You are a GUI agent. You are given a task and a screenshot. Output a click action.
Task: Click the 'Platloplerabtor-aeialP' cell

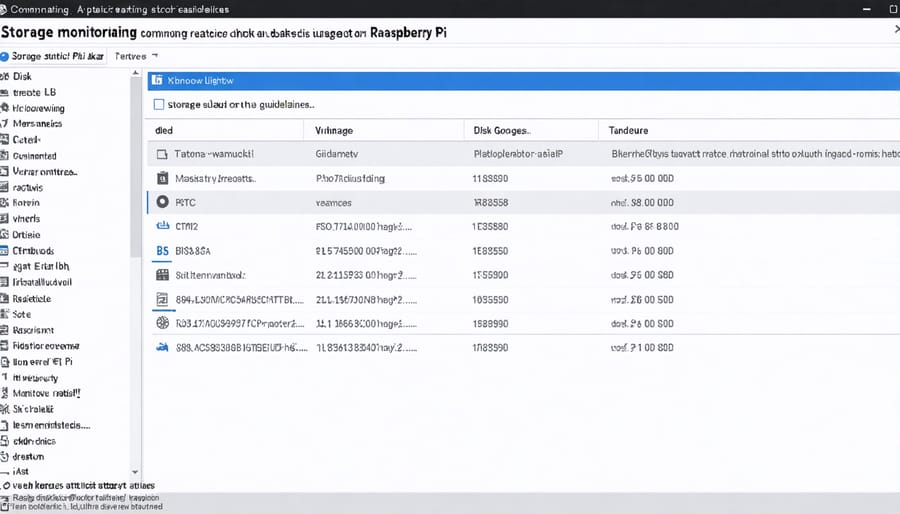coord(518,154)
